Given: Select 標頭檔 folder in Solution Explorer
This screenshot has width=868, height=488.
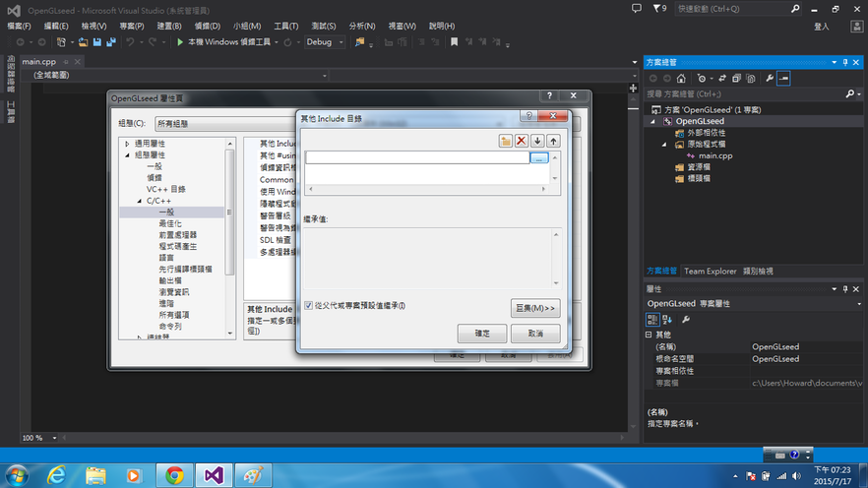Looking at the screenshot, I should [699, 179].
